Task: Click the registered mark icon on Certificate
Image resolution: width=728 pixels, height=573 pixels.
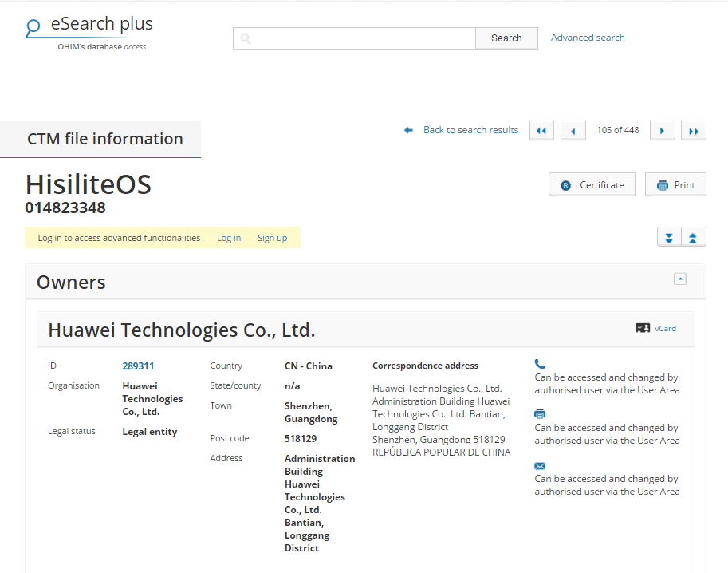Action: pos(565,185)
